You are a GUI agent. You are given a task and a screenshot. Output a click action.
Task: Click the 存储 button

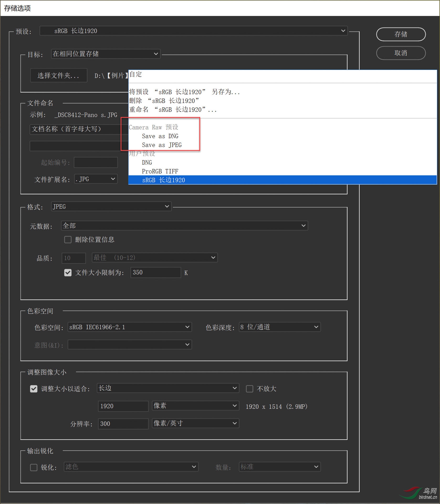pyautogui.click(x=401, y=34)
